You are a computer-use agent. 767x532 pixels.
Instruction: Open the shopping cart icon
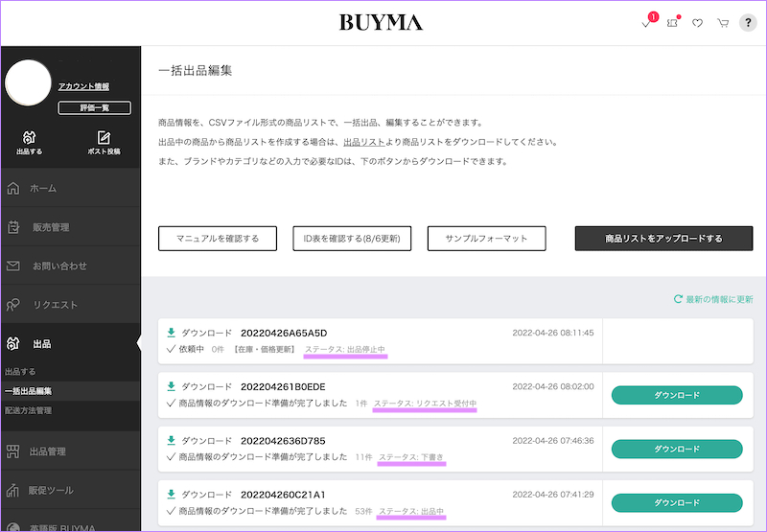tap(723, 23)
